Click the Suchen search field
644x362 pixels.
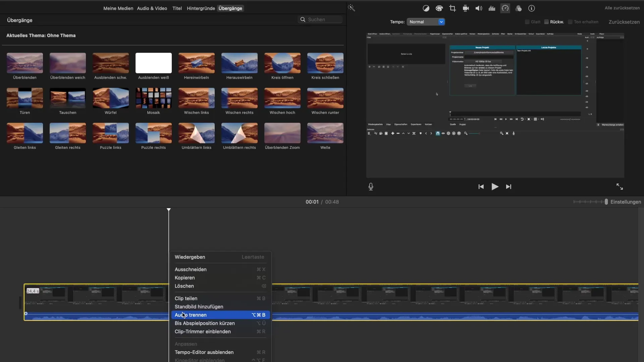320,19
